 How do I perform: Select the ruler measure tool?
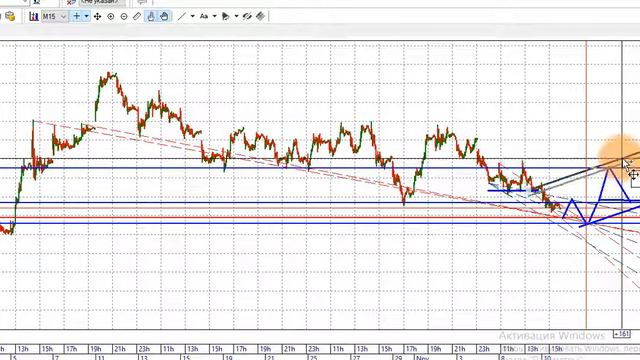(x=137, y=16)
